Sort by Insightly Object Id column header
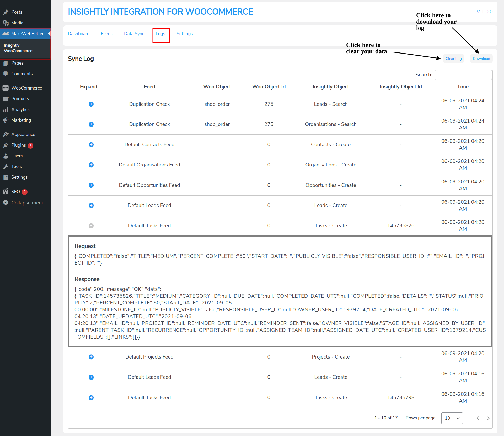 pyautogui.click(x=401, y=87)
